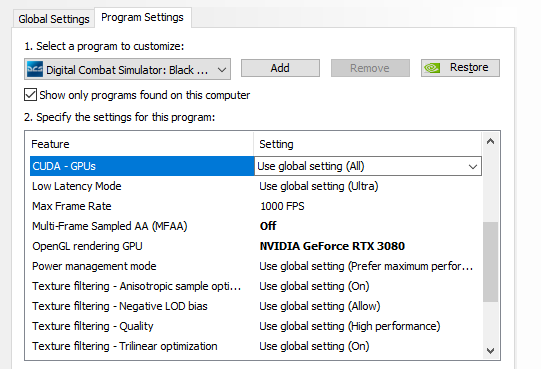This screenshot has height=369, width=541.
Task: Select Texture filtering - Trilinear optimization row
Action: tap(125, 346)
